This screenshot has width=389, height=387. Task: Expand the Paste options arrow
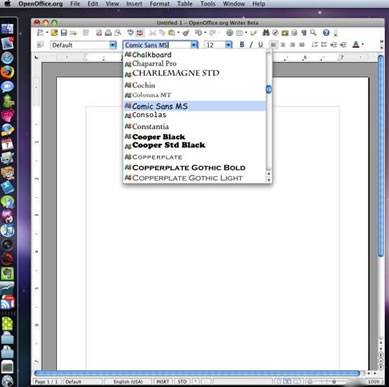pos(178,33)
